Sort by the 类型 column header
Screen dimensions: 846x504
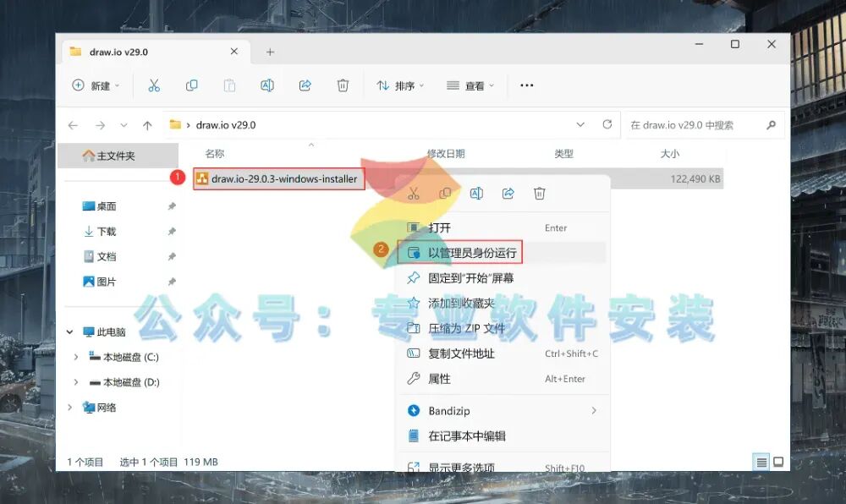[x=563, y=154]
